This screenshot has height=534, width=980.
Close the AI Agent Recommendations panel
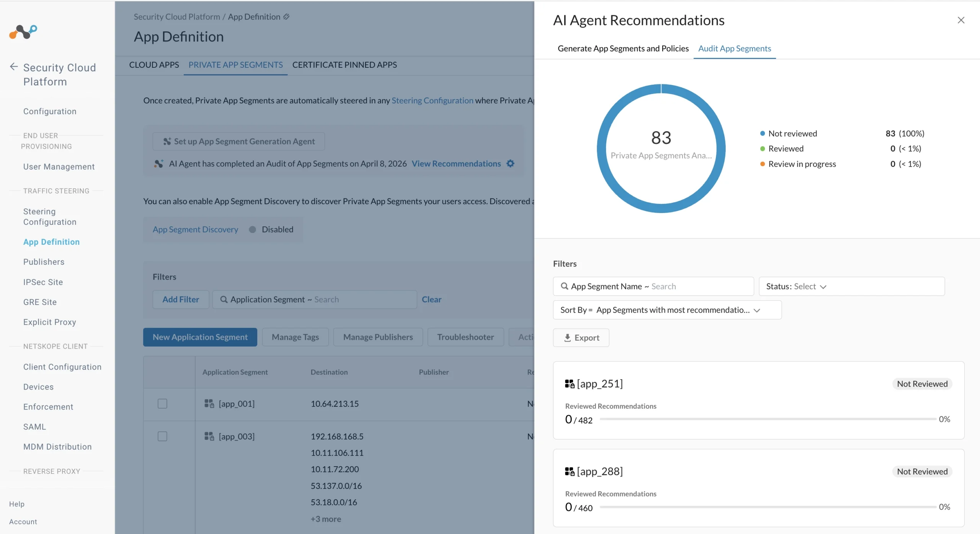[x=961, y=20]
